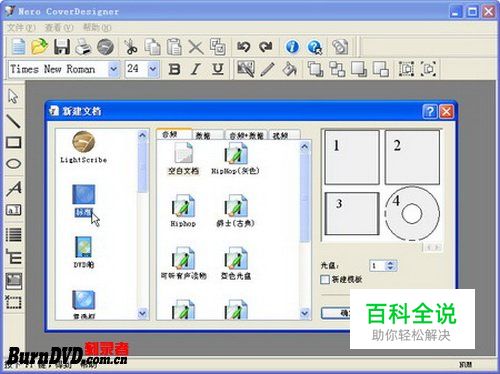This screenshot has width=500, height=374.
Task: Click preview pane number 1
Action: click(x=352, y=157)
